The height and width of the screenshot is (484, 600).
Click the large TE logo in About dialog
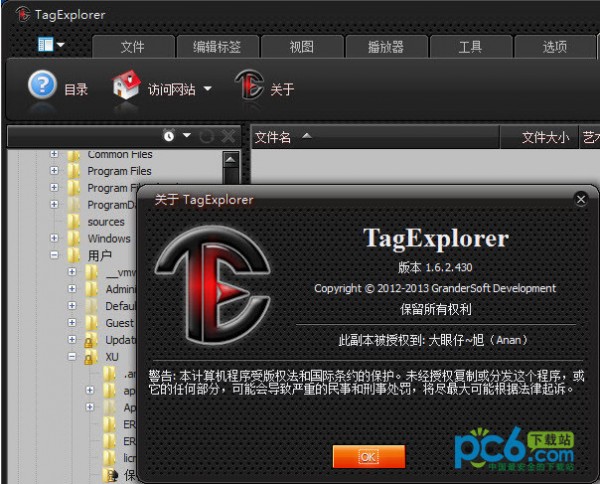(x=213, y=285)
